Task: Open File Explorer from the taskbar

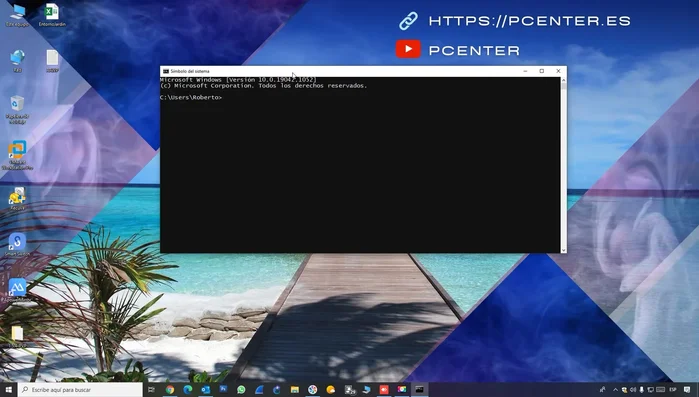Action: (295, 390)
